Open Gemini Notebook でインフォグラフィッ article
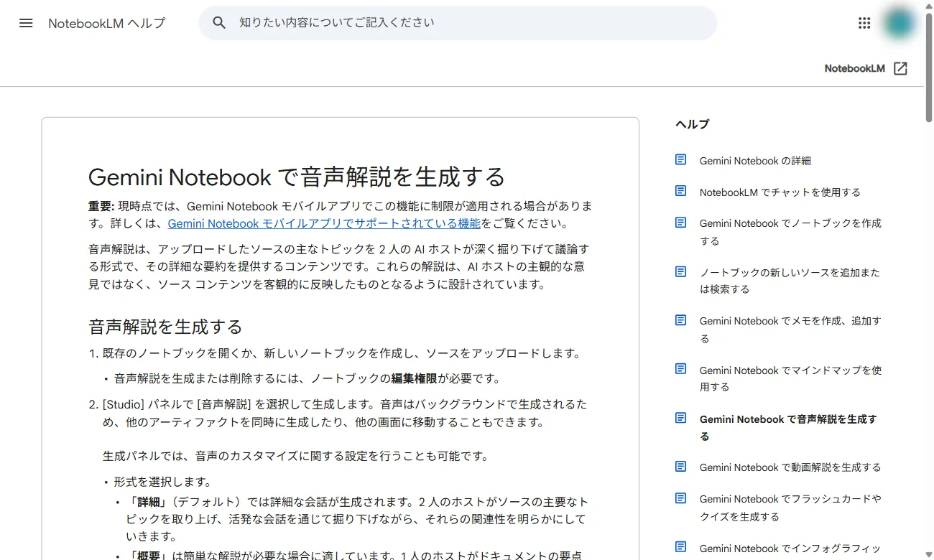This screenshot has width=934, height=560. pyautogui.click(x=790, y=549)
